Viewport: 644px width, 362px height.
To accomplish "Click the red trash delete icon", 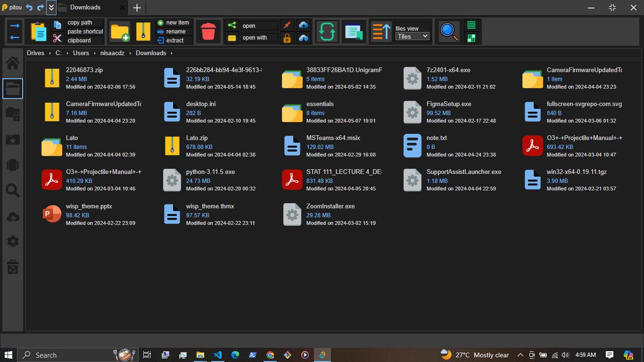I will (208, 32).
